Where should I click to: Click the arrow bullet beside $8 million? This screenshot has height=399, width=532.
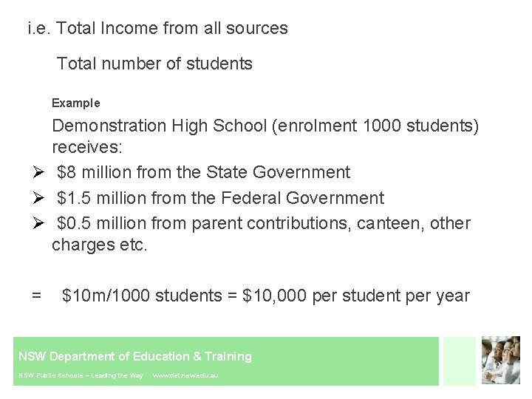point(38,172)
